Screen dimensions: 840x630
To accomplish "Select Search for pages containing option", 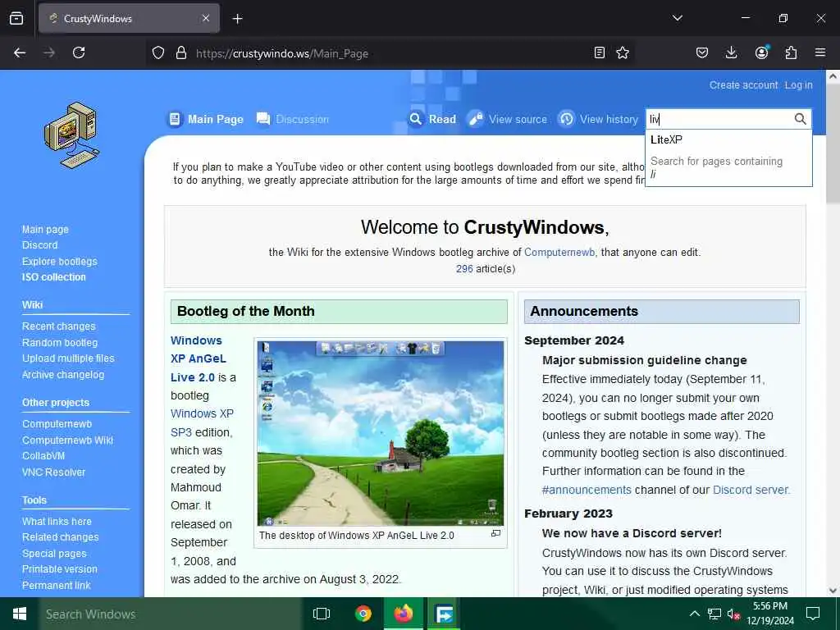I will [728, 167].
